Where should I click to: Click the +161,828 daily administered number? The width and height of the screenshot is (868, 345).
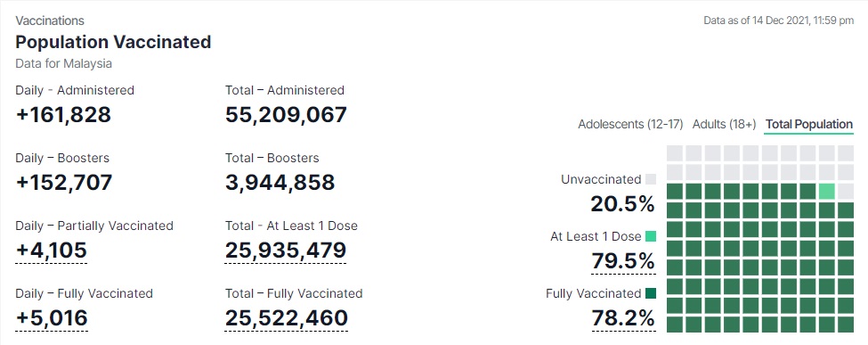click(x=63, y=115)
